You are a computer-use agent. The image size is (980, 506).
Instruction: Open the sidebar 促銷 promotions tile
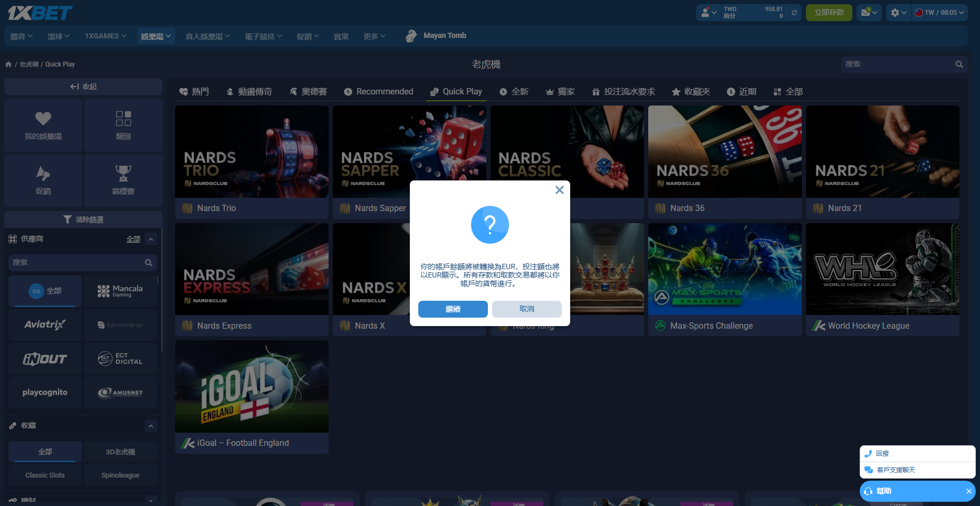[43, 180]
